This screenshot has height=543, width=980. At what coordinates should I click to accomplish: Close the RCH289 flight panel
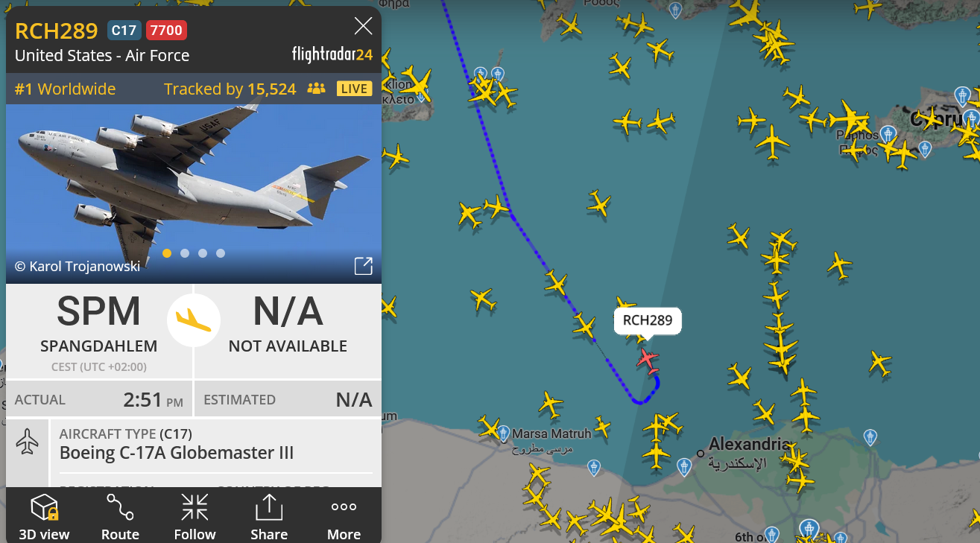(363, 27)
